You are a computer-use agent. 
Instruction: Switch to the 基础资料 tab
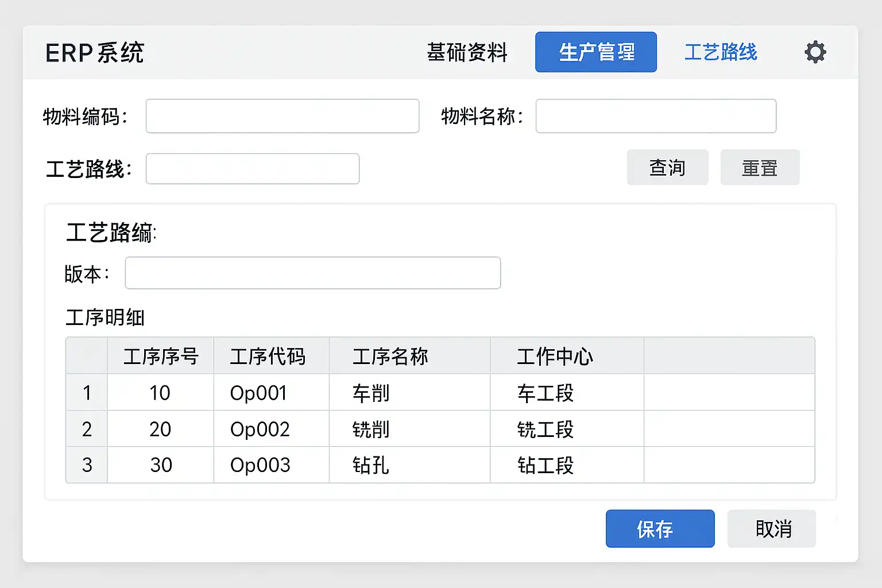[x=467, y=52]
